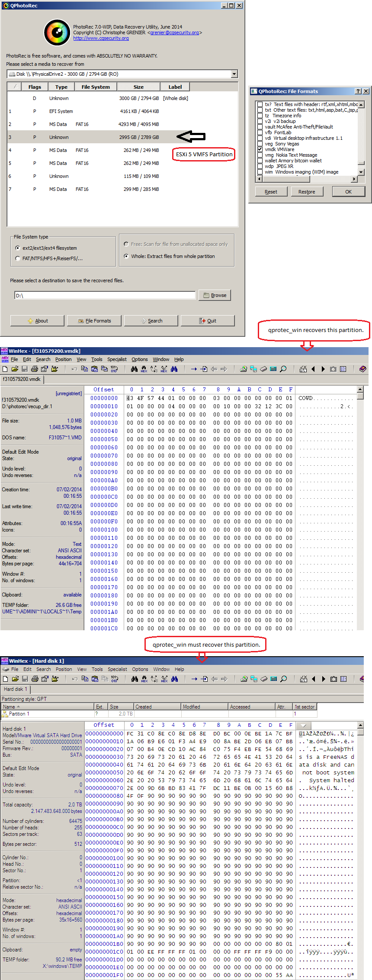Screen dimensions: 372x980
Task: Click About button in QPhotoRec
Action: click(37, 321)
